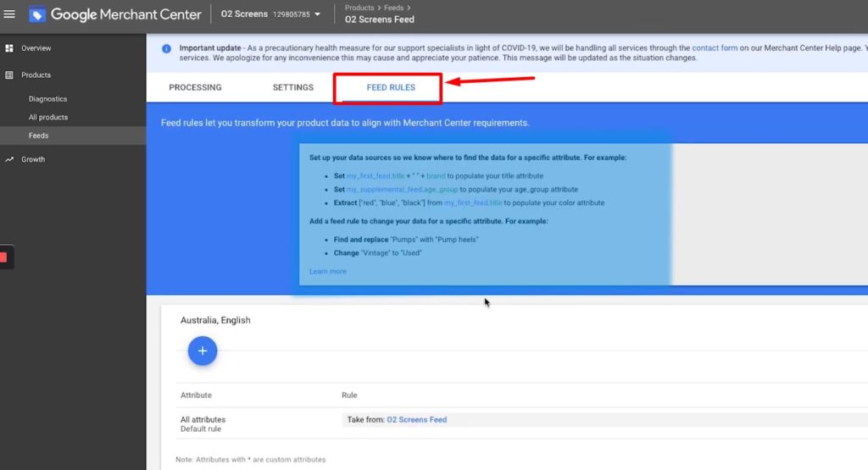
Task: Add a new feed rule with plus button
Action: 203,351
